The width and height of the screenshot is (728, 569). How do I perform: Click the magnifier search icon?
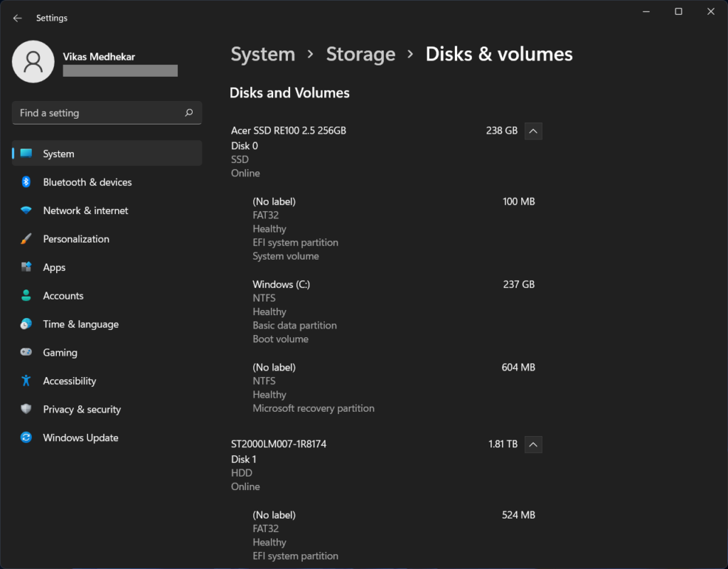[x=188, y=113]
